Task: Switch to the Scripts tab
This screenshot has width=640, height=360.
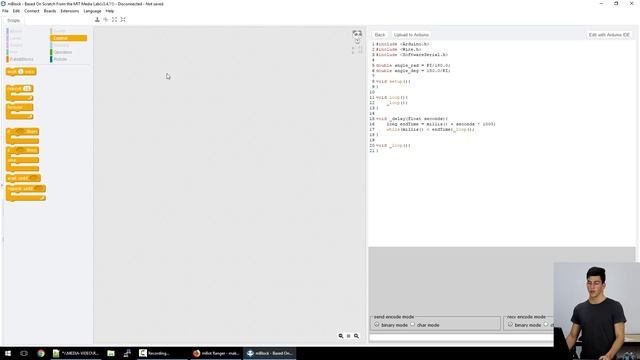Action: pyautogui.click(x=13, y=20)
